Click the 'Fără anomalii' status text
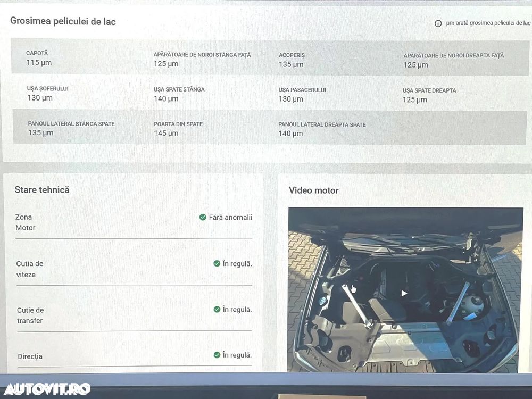 (x=231, y=218)
